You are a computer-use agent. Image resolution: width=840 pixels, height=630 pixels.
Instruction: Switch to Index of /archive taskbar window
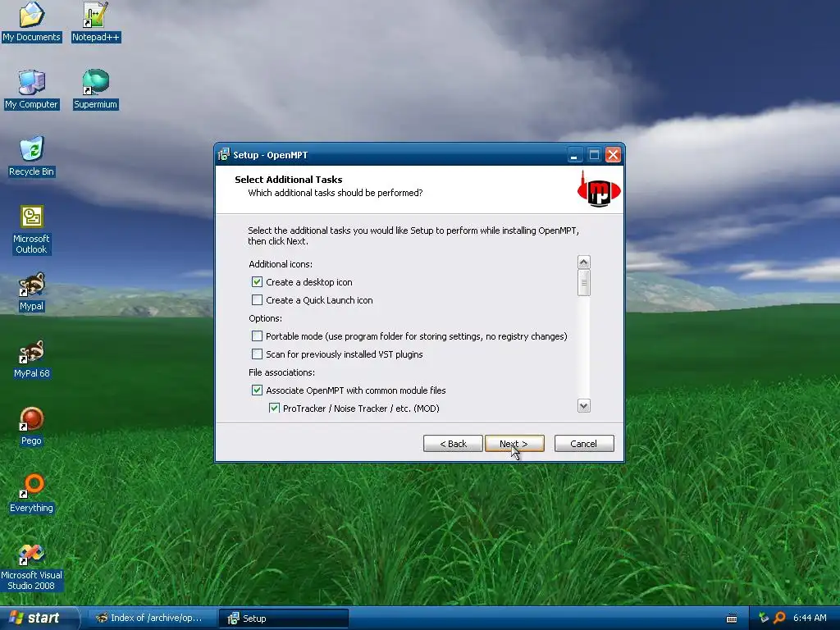[151, 619]
